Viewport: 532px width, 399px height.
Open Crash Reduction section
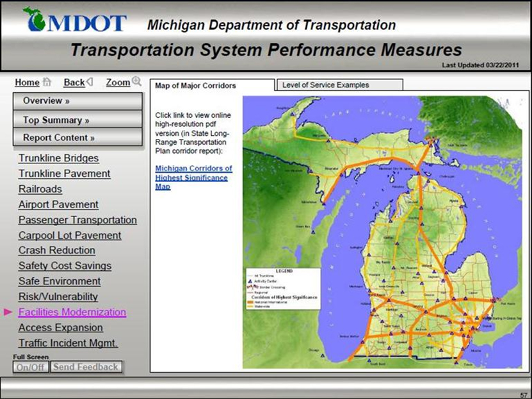57,250
